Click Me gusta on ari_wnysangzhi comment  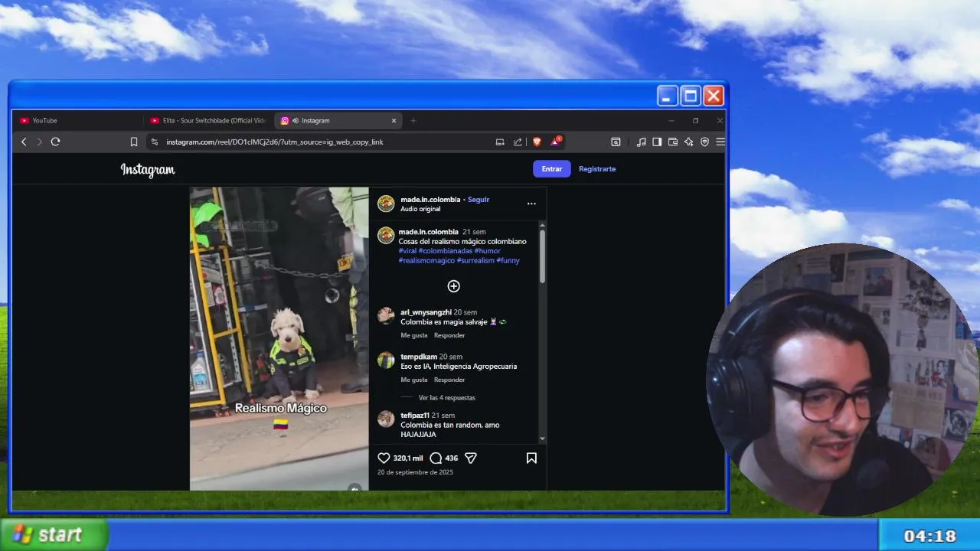point(414,335)
